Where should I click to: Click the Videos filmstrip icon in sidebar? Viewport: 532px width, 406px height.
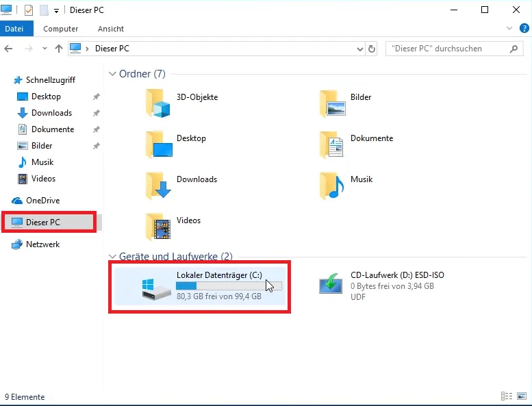(x=23, y=179)
